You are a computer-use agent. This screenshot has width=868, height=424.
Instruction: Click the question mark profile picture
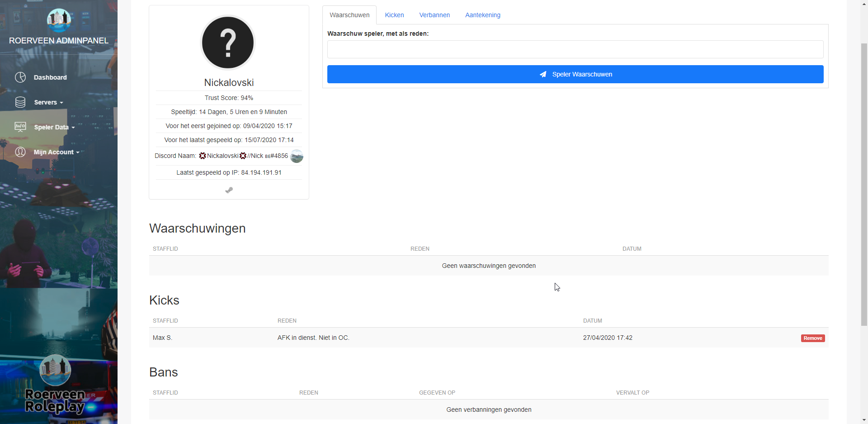pyautogui.click(x=228, y=43)
